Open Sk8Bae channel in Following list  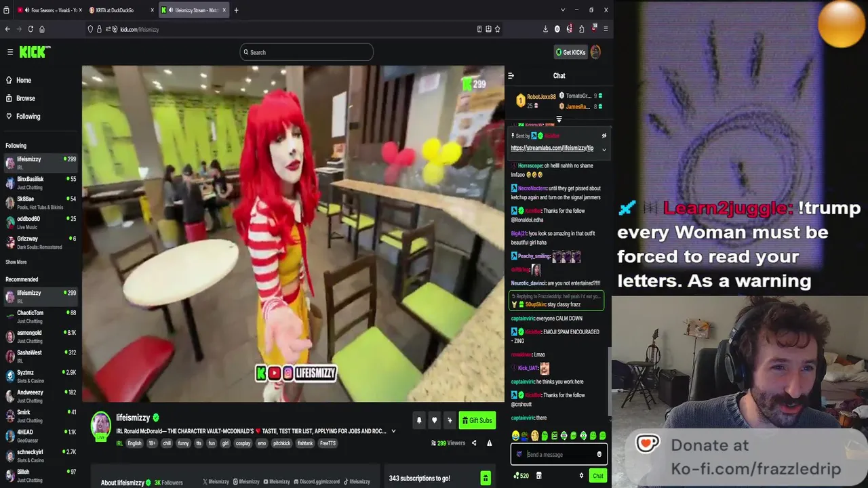[41, 203]
